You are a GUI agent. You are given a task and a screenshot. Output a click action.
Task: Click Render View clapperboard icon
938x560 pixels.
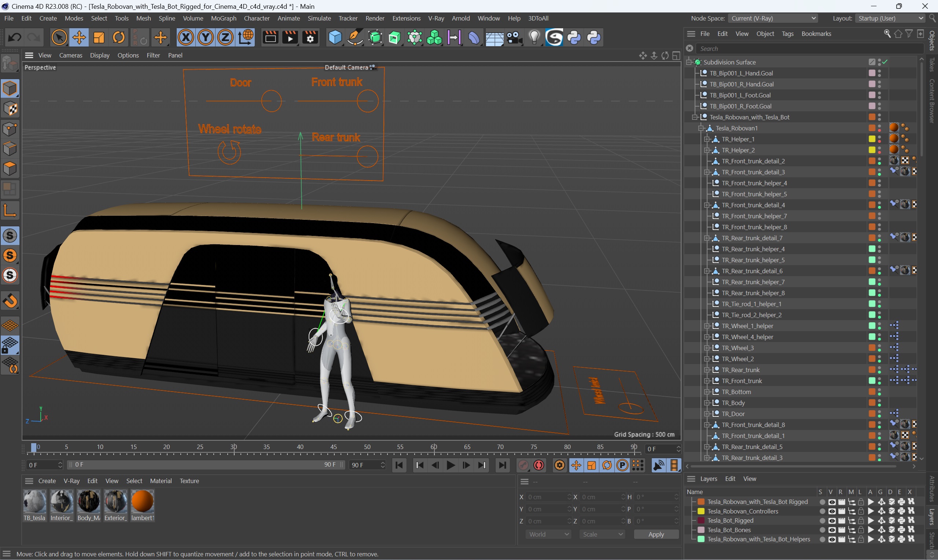(271, 37)
